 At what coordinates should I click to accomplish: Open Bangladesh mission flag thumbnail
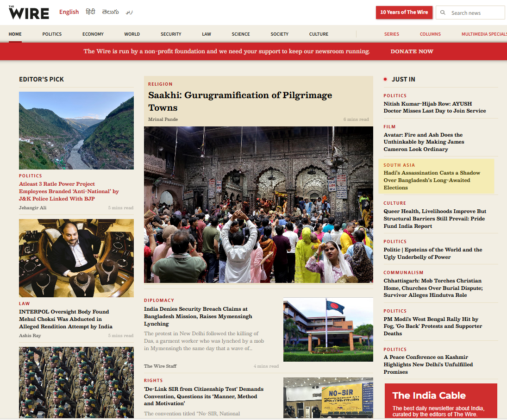328,329
